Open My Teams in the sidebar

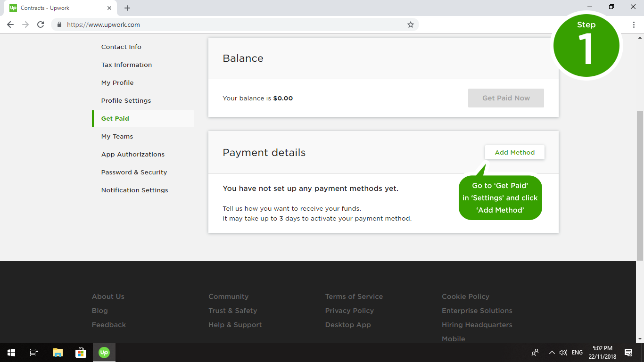(117, 136)
